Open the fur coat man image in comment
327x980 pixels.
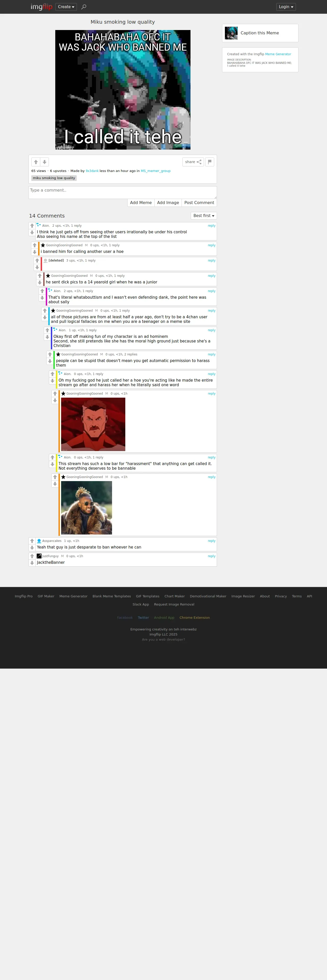[x=86, y=508]
